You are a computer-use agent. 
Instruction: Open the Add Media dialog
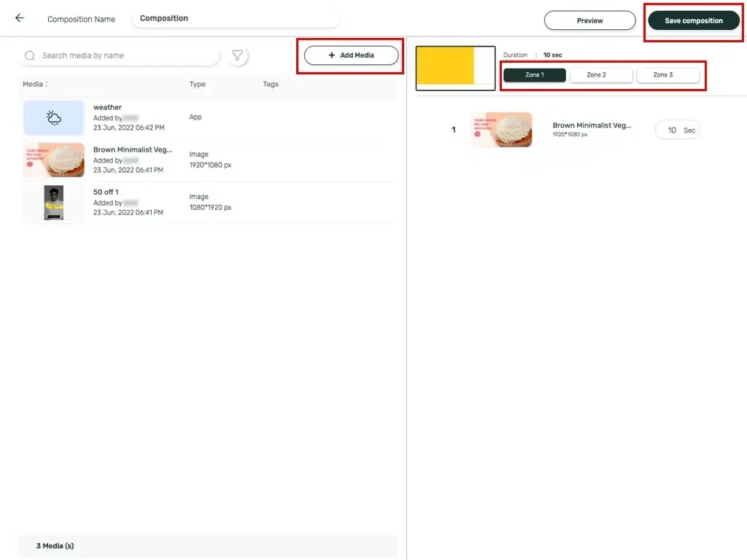point(349,55)
